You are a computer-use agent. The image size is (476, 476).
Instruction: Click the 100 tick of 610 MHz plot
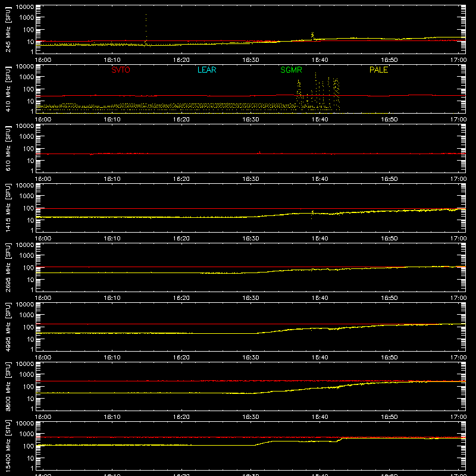tap(29, 149)
